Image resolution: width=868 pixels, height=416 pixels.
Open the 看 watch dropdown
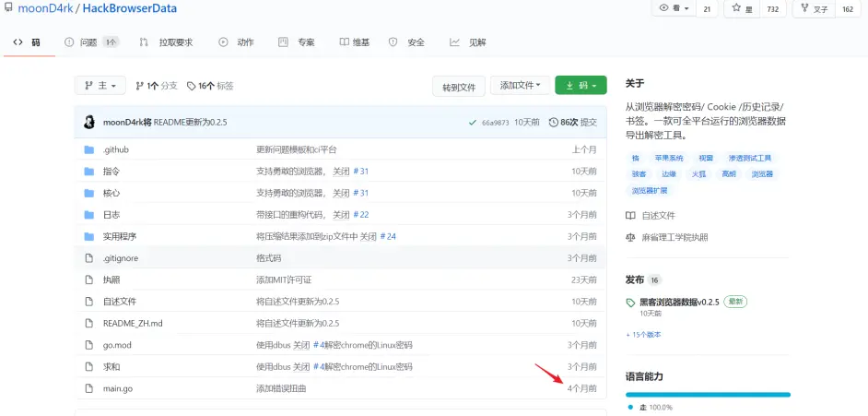tap(674, 9)
